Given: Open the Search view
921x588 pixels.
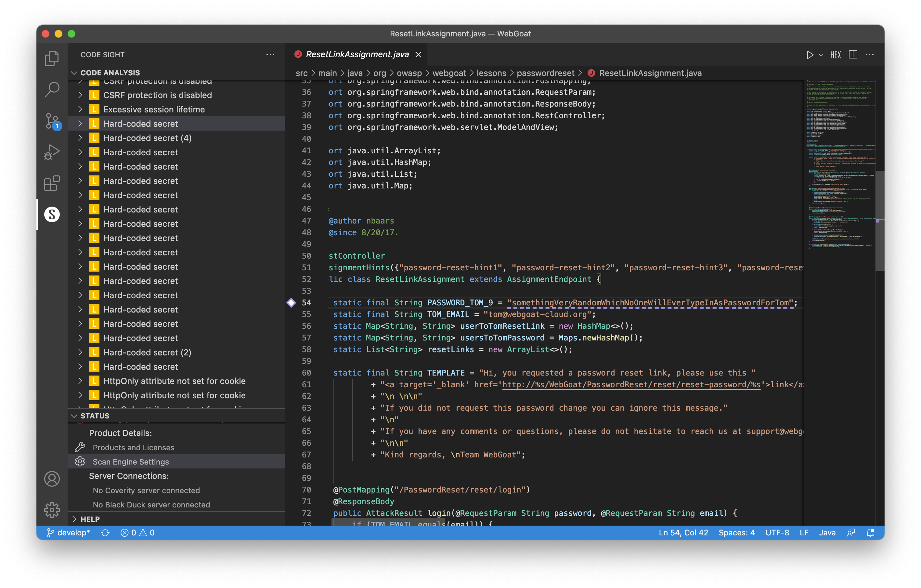Looking at the screenshot, I should (x=52, y=89).
